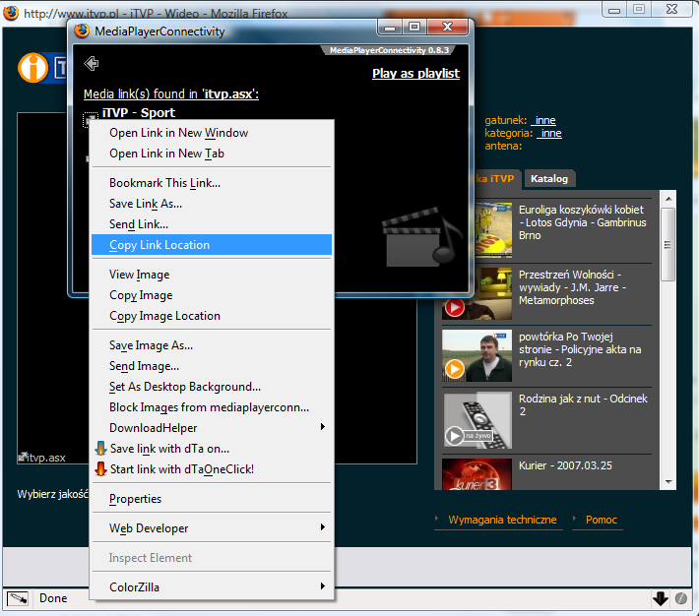Click the iTVP orange logo
Viewport: 699px width, 616px height.
coord(33,69)
